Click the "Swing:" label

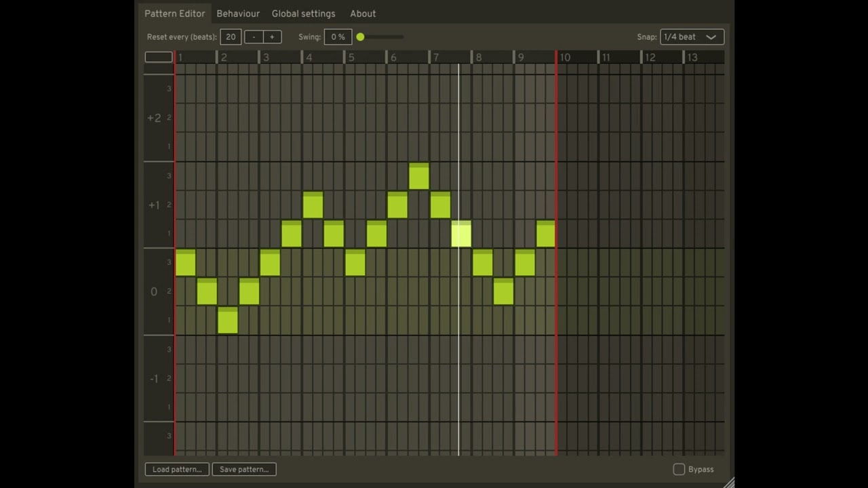[309, 37]
